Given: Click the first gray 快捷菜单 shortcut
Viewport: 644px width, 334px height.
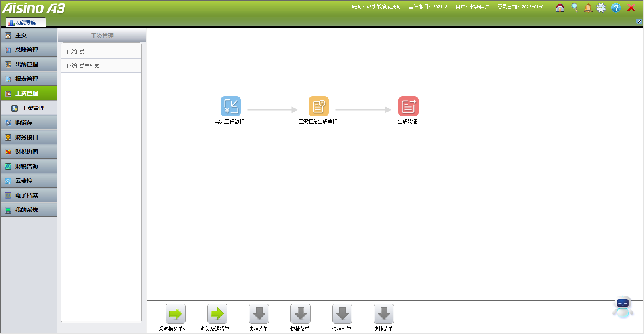Looking at the screenshot, I should (259, 314).
